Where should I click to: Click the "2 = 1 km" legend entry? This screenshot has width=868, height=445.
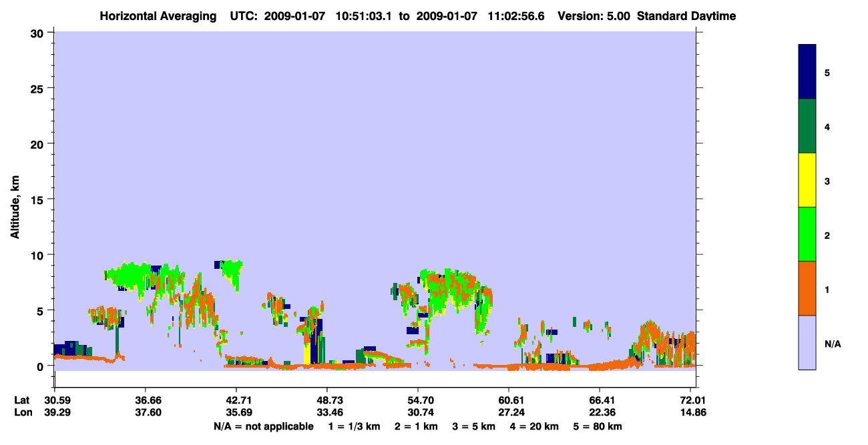tap(416, 426)
